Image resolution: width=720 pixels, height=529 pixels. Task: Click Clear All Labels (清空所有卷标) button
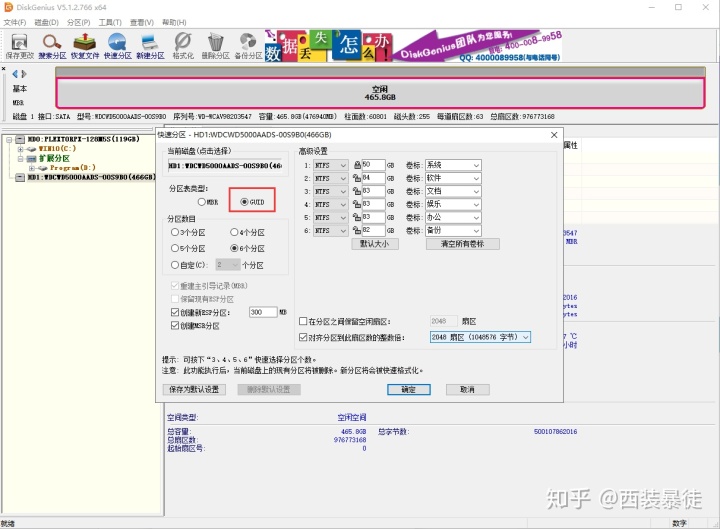(x=462, y=244)
